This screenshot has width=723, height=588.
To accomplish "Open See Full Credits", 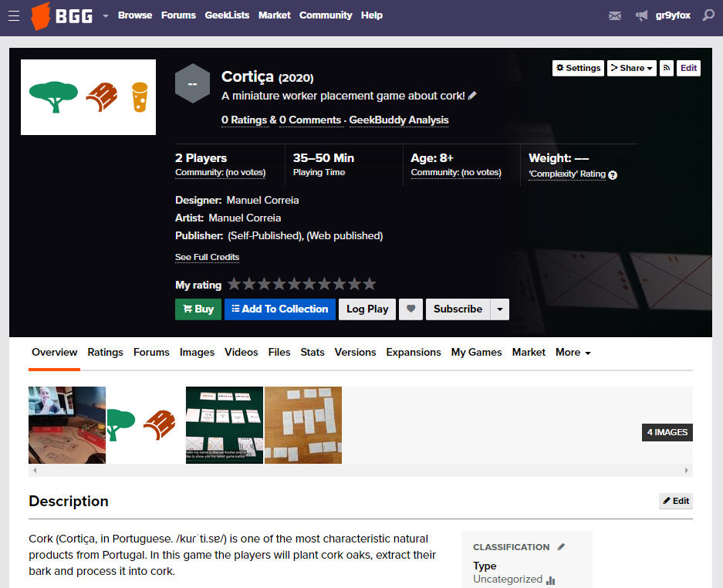I will [x=207, y=257].
